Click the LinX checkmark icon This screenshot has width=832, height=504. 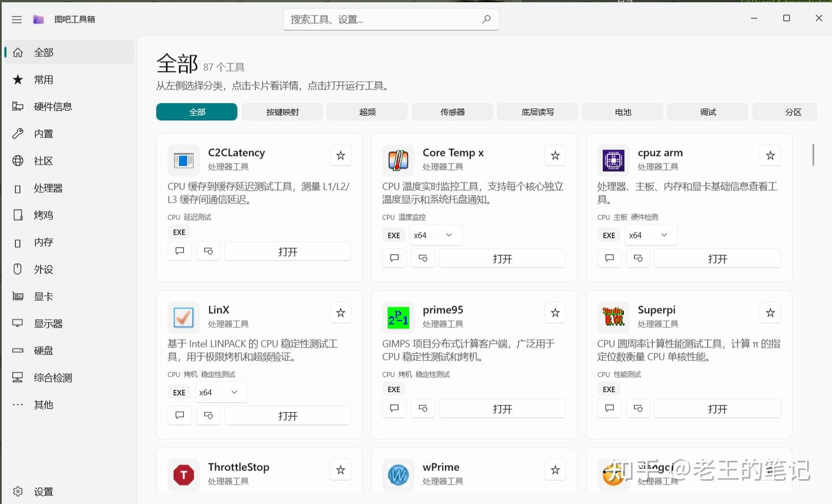coord(183,317)
